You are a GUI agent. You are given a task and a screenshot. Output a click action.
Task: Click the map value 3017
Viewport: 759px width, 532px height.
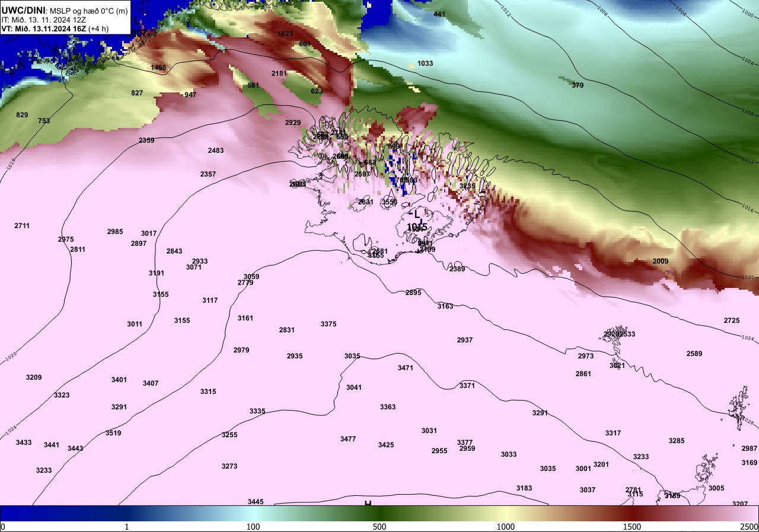tap(149, 233)
